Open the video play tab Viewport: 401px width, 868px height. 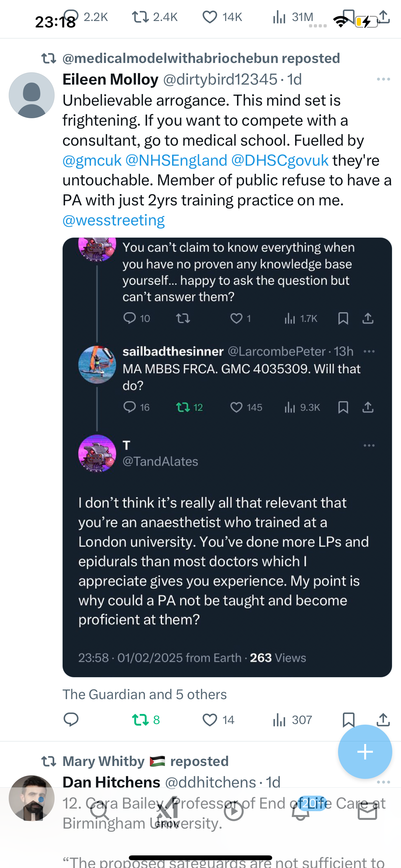[x=234, y=811]
